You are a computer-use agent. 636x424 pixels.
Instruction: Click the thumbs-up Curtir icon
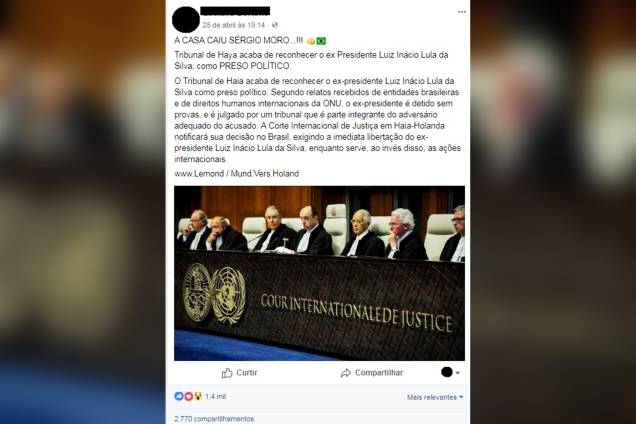(x=227, y=373)
